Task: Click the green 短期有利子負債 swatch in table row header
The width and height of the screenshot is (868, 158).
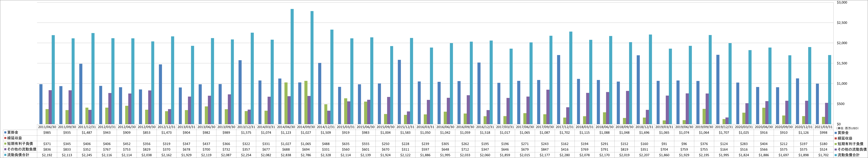Action: [x=5, y=144]
